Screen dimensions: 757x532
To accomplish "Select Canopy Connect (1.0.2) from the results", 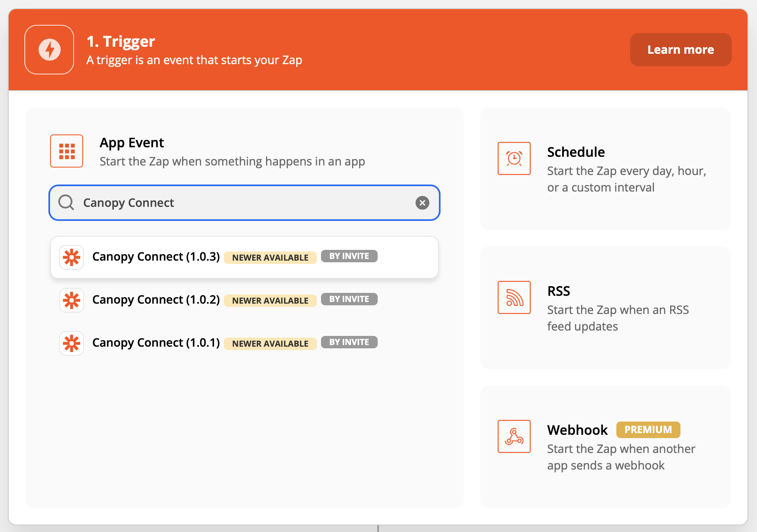I will 244,300.
